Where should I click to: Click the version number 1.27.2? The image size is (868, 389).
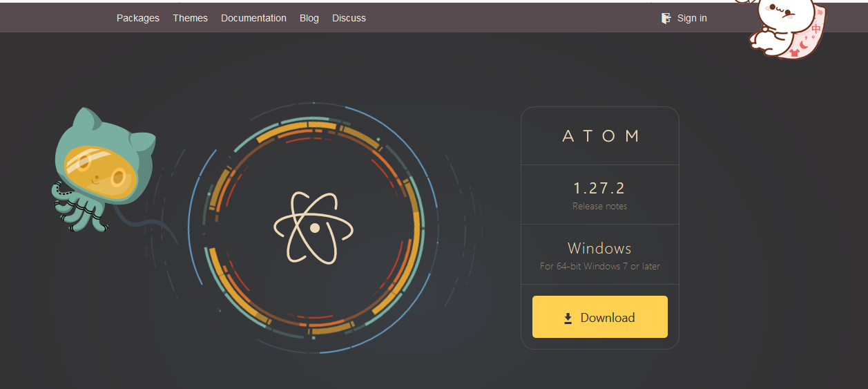pos(599,188)
